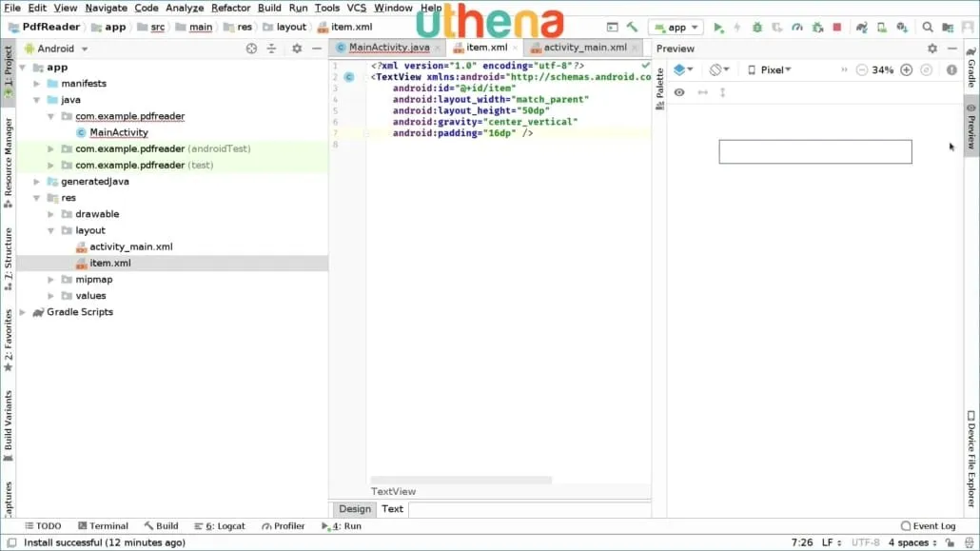This screenshot has width=980, height=551.
Task: Toggle the Preview side tool window
Action: 971,127
